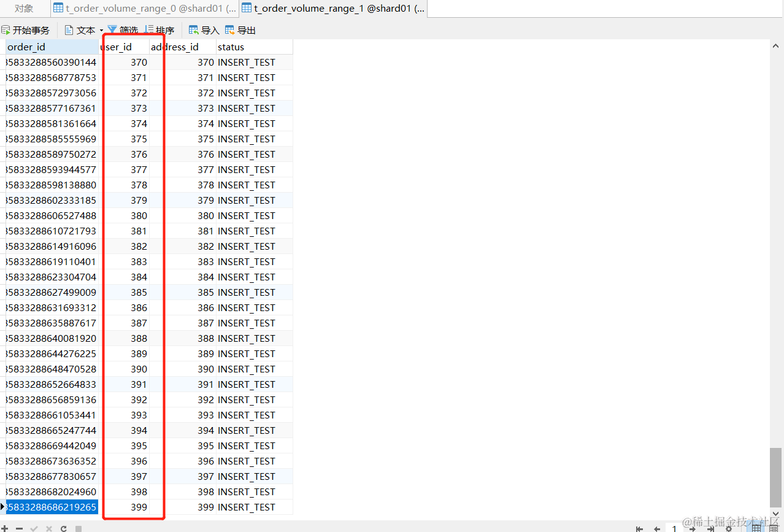Click the status column header

(x=254, y=47)
